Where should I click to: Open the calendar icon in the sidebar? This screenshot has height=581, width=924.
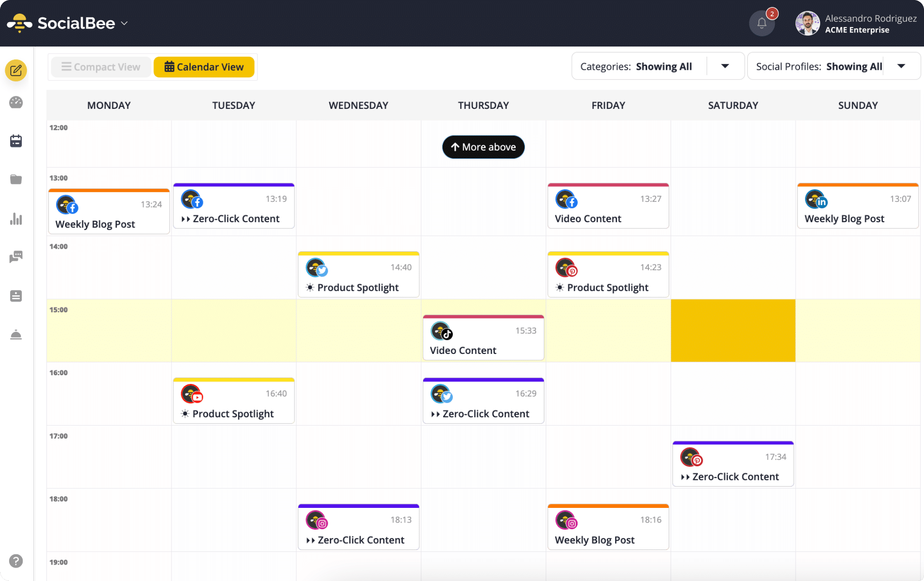click(x=16, y=140)
